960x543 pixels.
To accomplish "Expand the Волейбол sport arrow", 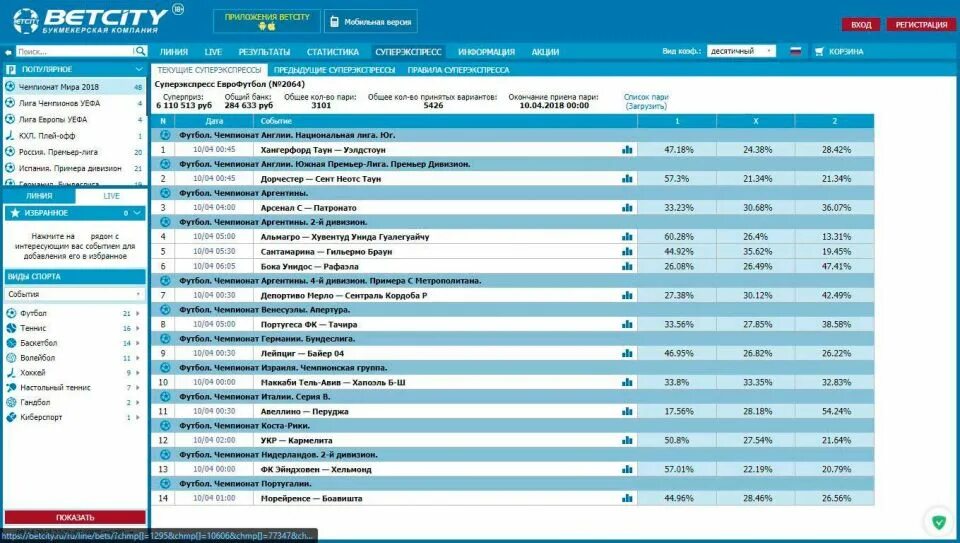I will 138,358.
